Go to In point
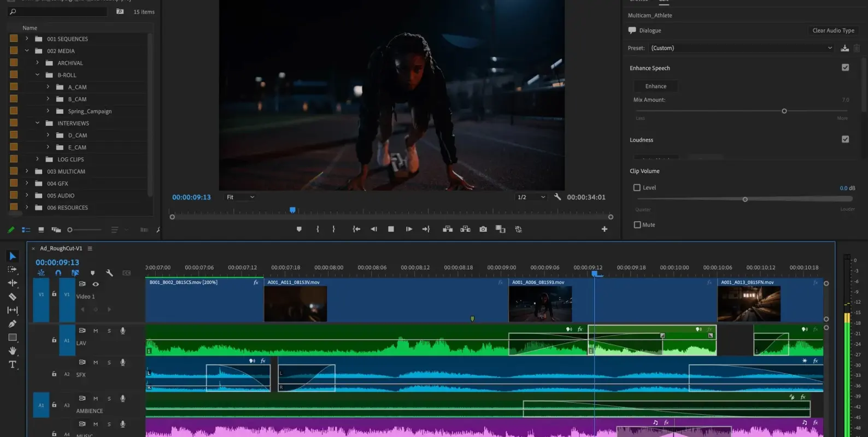Viewport: 868px width, 437px height. (x=356, y=229)
